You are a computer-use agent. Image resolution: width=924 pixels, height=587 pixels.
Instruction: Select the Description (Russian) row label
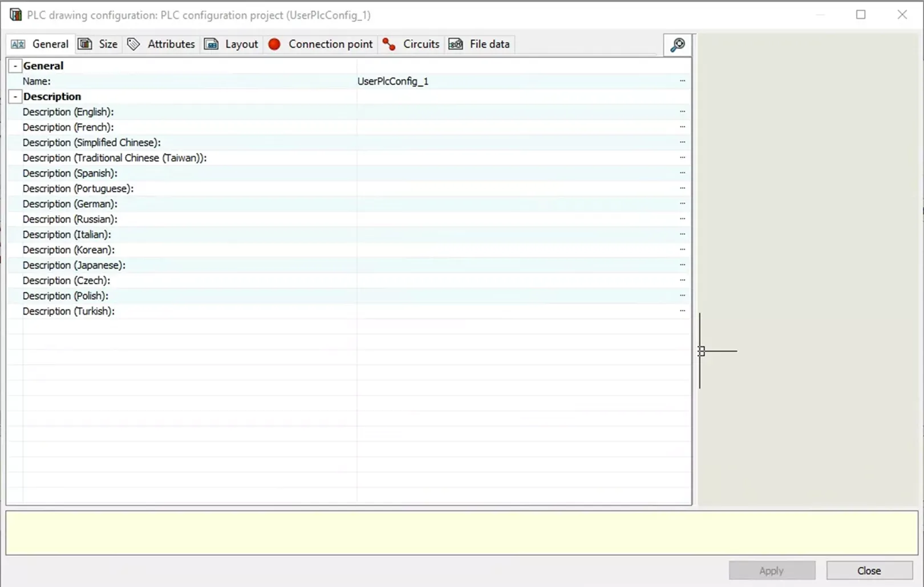[70, 219]
